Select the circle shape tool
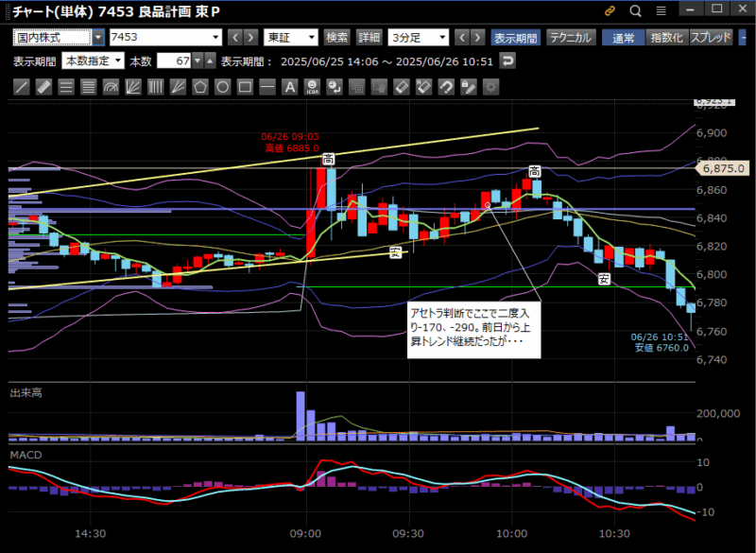756x553 pixels. 222,87
